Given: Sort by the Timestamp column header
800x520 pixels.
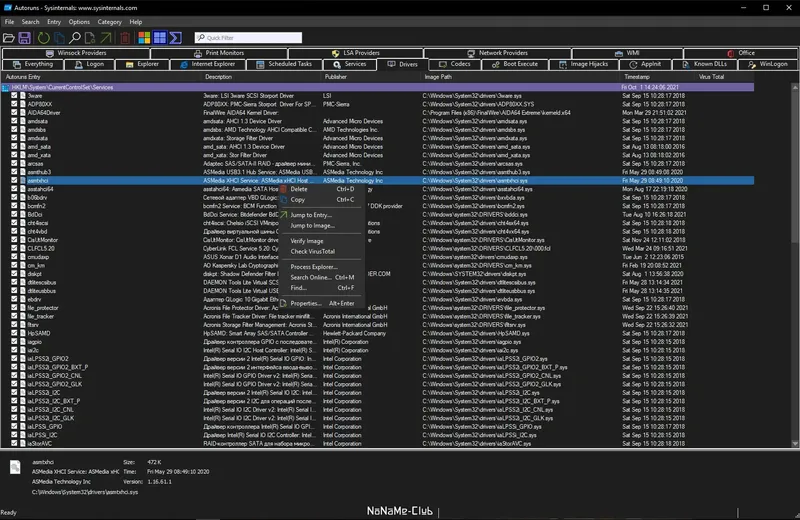Looking at the screenshot, I should pyautogui.click(x=637, y=76).
